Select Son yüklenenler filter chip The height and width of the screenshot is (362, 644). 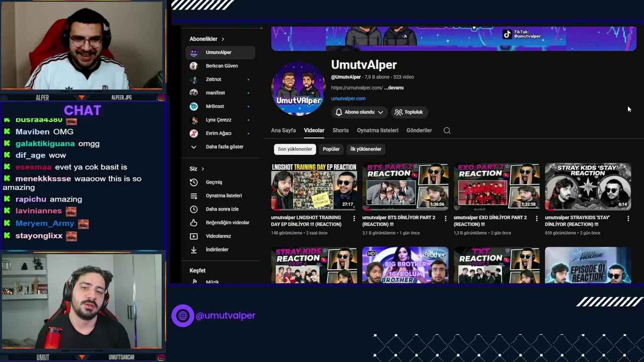295,149
